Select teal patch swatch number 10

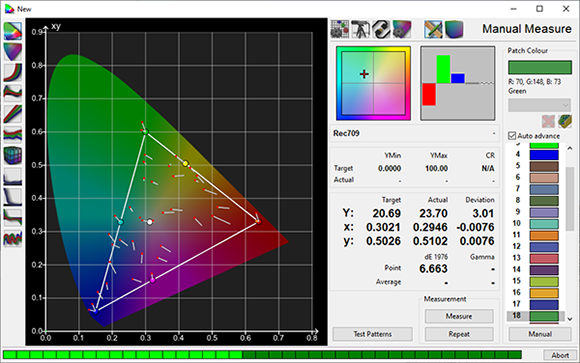[x=544, y=224]
